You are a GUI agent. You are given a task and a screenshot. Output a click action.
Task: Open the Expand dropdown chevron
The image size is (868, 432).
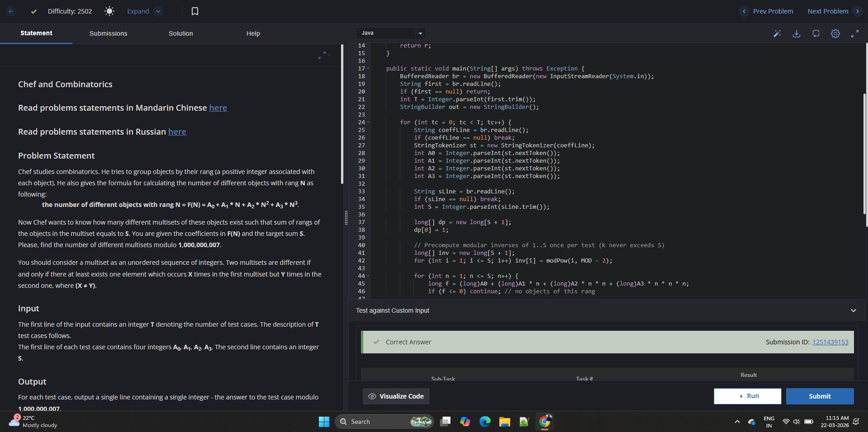[158, 11]
